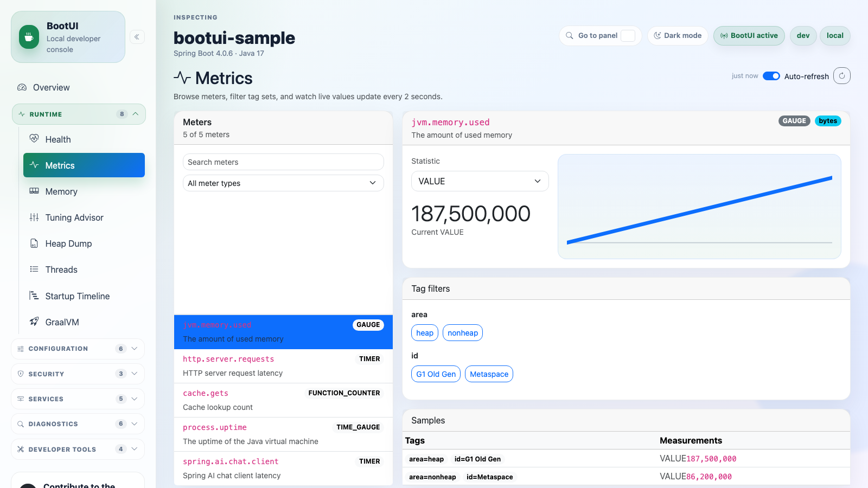This screenshot has height=488, width=868.
Task: Select the cache.gets meter
Action: [283, 400]
